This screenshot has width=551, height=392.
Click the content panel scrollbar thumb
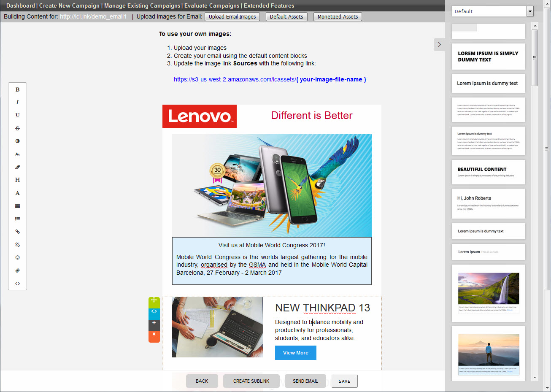pyautogui.click(x=535, y=58)
